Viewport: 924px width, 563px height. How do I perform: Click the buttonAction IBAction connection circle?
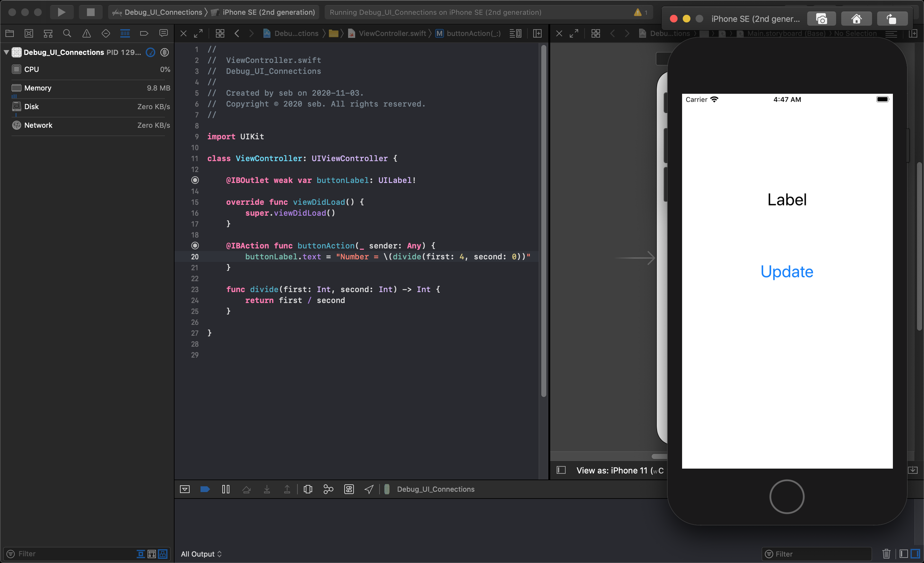pyautogui.click(x=195, y=246)
